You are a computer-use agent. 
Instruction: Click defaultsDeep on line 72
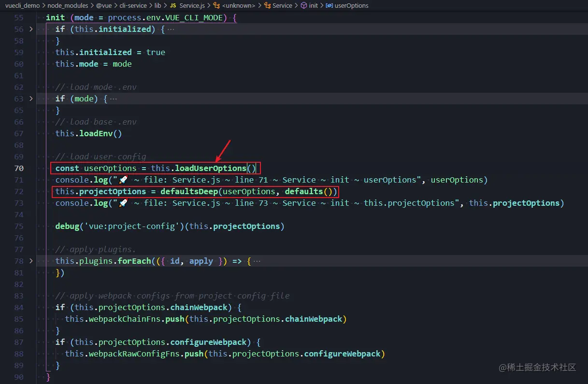pos(189,191)
